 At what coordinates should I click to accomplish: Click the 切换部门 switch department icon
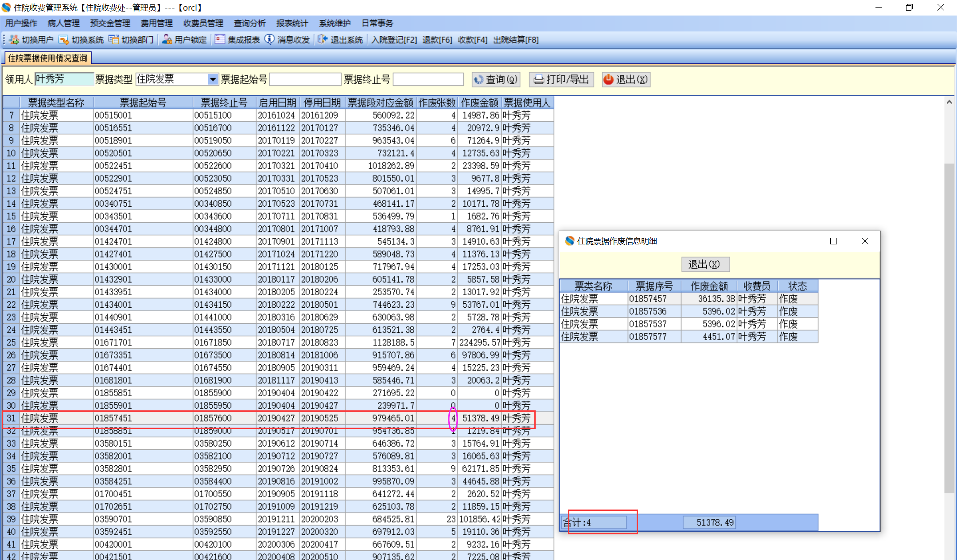(x=114, y=40)
